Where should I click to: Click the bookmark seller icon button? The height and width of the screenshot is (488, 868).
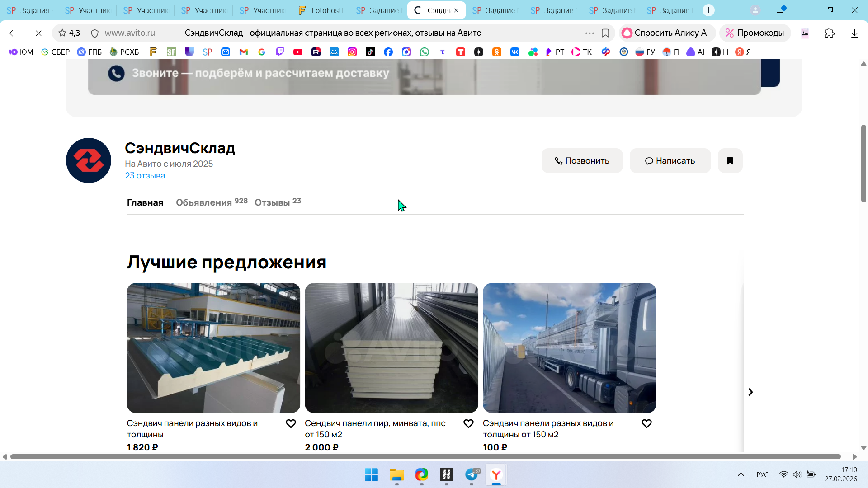click(x=730, y=161)
